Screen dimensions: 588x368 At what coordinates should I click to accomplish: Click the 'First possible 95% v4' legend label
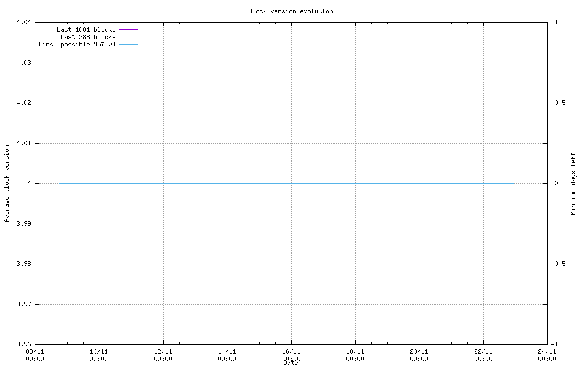(77, 45)
